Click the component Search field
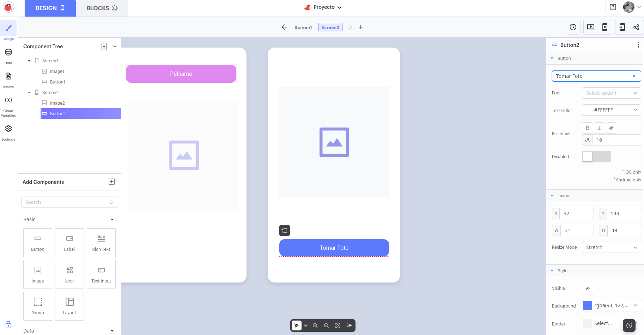 pos(67,202)
